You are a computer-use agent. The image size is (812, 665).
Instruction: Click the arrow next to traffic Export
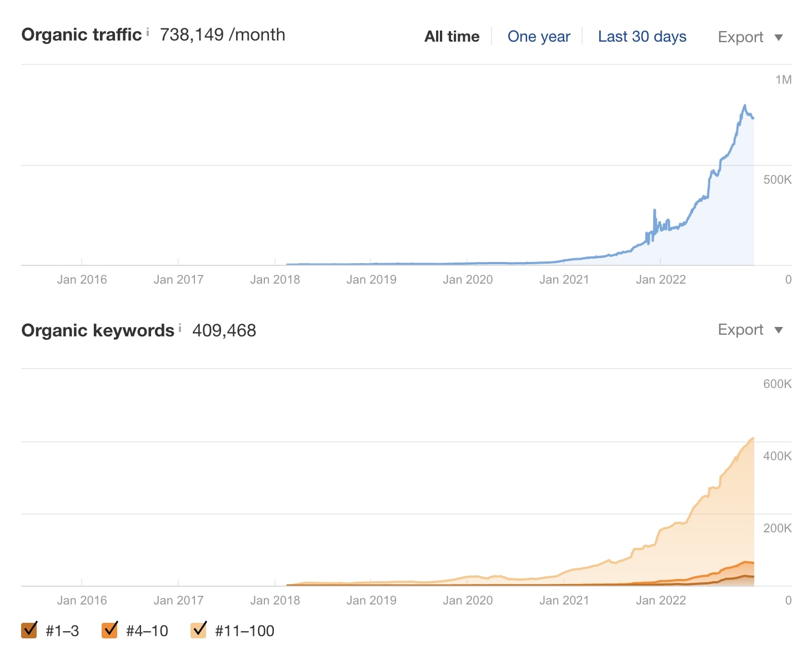(779, 38)
